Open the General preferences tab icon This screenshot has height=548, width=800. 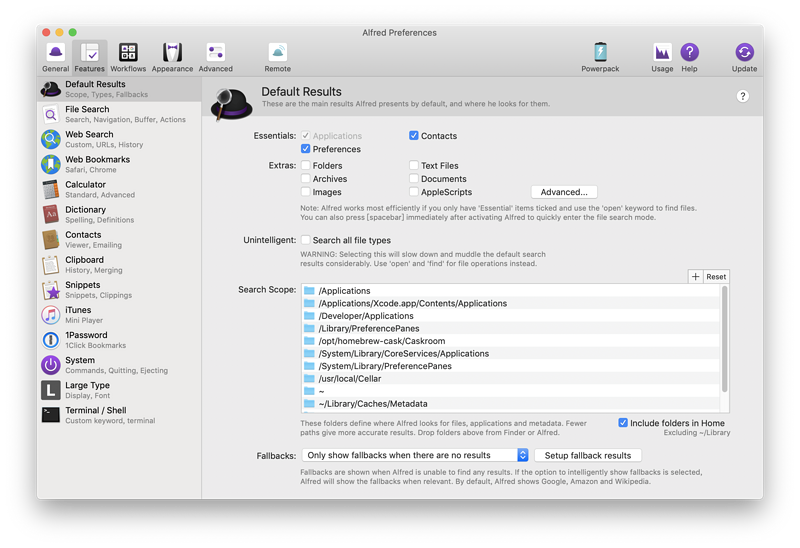(x=55, y=53)
